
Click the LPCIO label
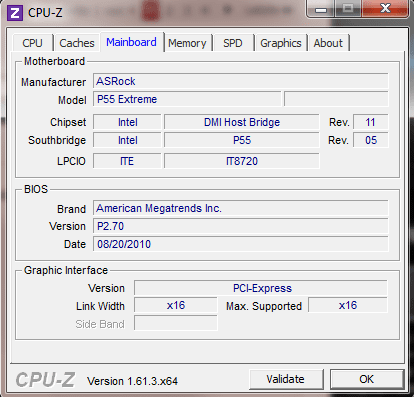(71, 161)
